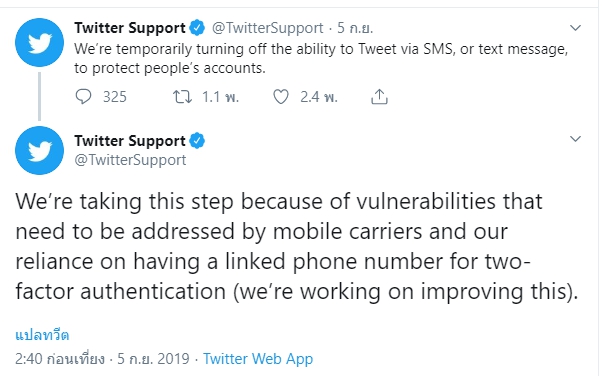Click the Twitter Support name on first tweet

tap(130, 28)
